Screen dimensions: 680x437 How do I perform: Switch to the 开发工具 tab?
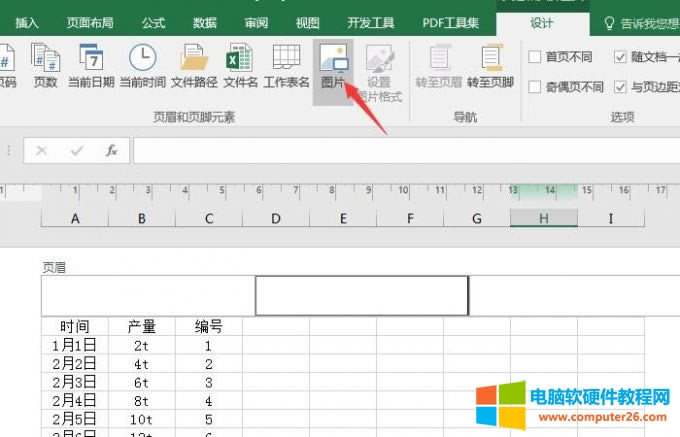(x=369, y=22)
